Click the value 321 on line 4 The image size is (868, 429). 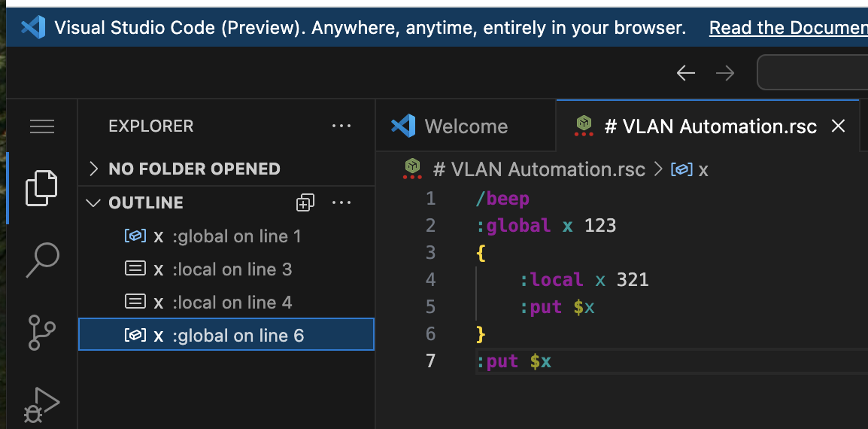coord(633,279)
